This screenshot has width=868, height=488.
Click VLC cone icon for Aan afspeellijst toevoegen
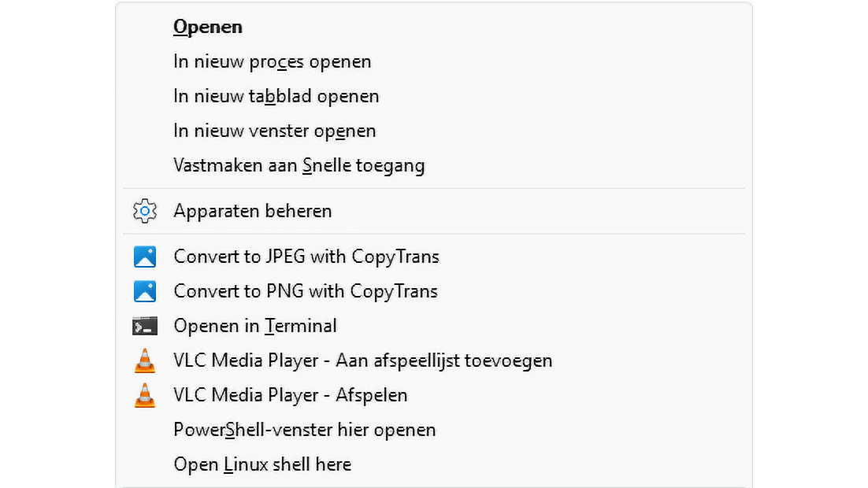[x=145, y=360]
